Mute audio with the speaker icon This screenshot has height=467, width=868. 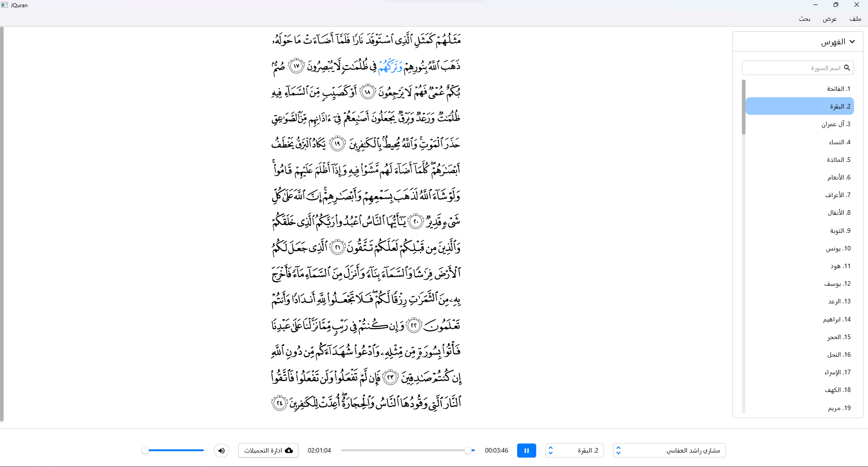222,450
